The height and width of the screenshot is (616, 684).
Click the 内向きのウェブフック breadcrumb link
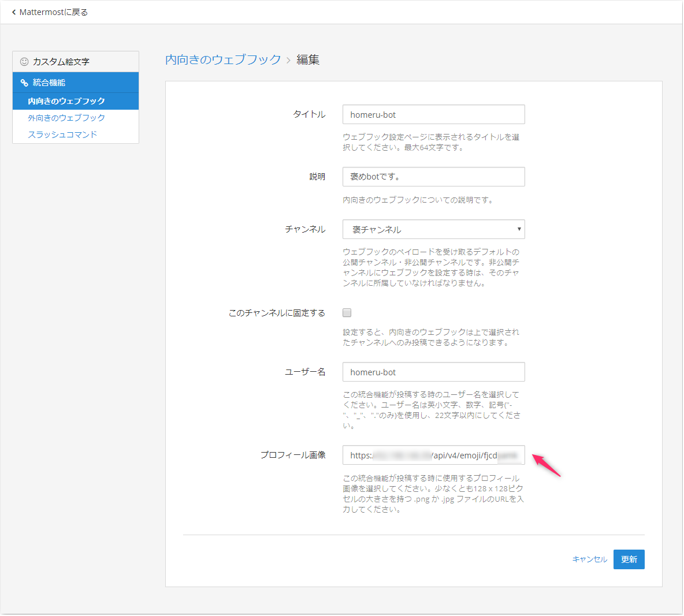pos(222,59)
